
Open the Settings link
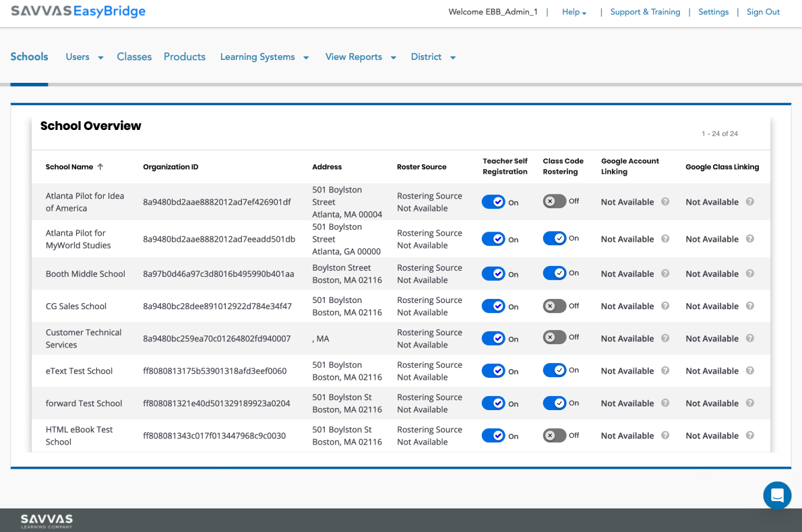pyautogui.click(x=714, y=11)
